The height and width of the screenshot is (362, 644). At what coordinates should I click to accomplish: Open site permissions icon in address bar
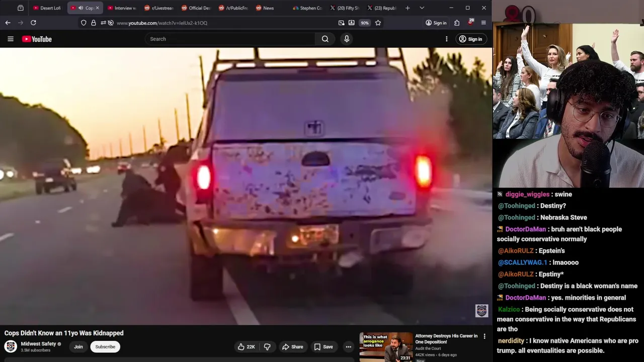click(103, 23)
